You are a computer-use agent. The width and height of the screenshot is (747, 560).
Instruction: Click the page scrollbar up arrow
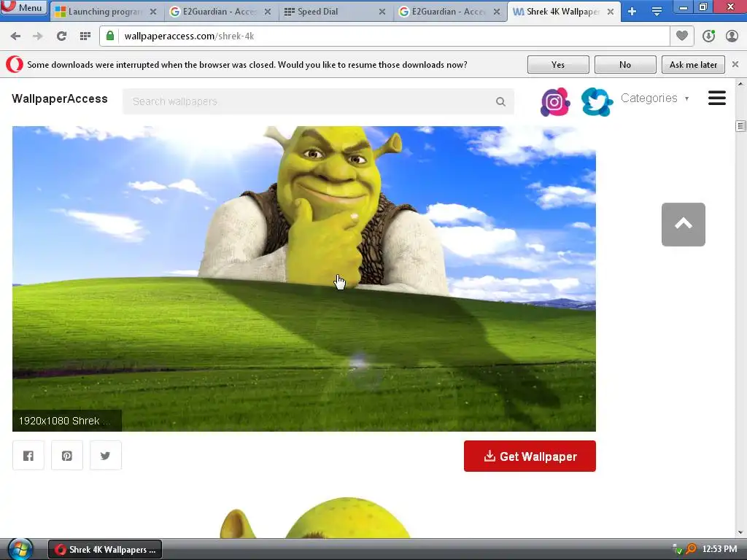[x=740, y=84]
